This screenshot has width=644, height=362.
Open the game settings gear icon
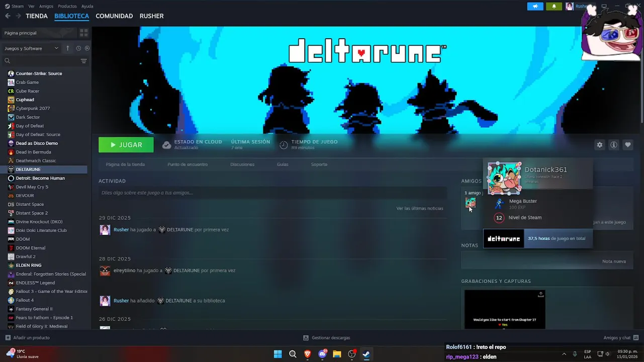click(x=600, y=145)
